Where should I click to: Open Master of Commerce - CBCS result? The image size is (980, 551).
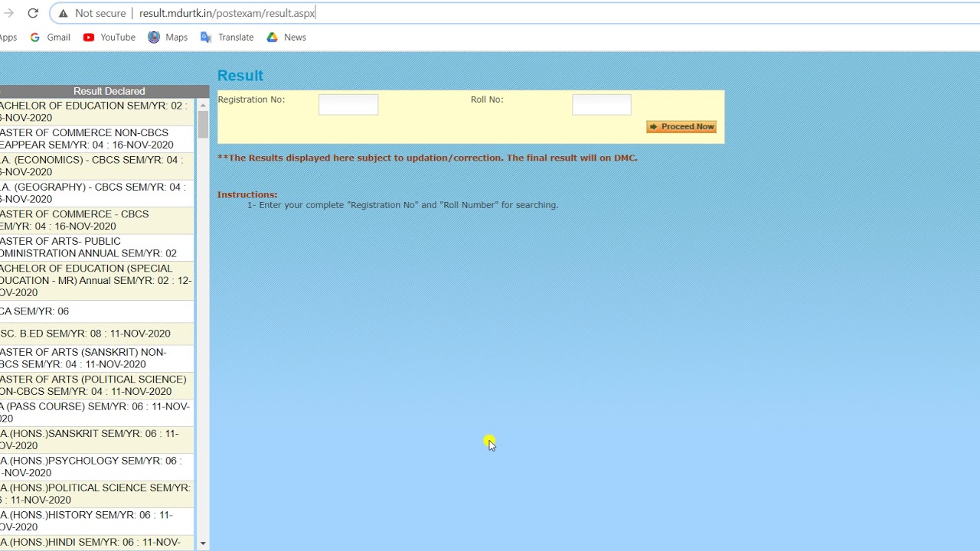click(96, 220)
